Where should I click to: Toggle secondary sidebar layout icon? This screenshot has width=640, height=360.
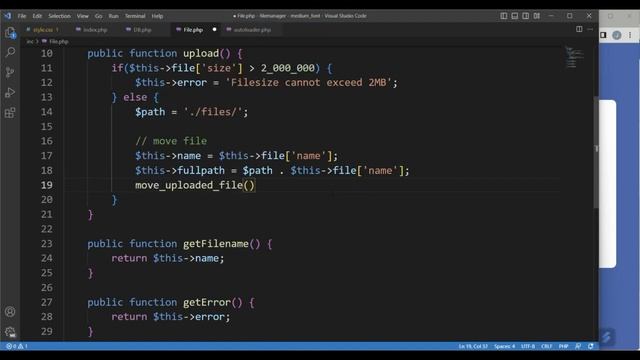[x=526, y=16]
